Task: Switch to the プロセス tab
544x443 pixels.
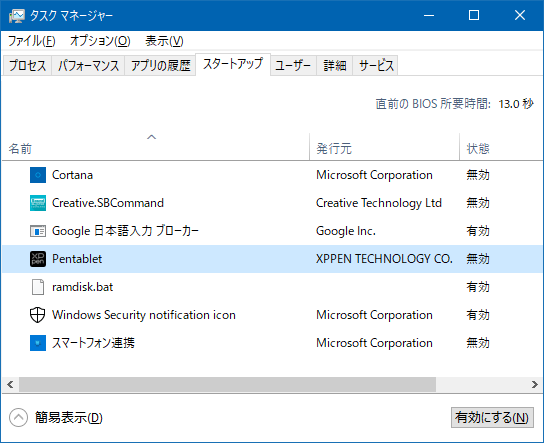Action: [27, 65]
